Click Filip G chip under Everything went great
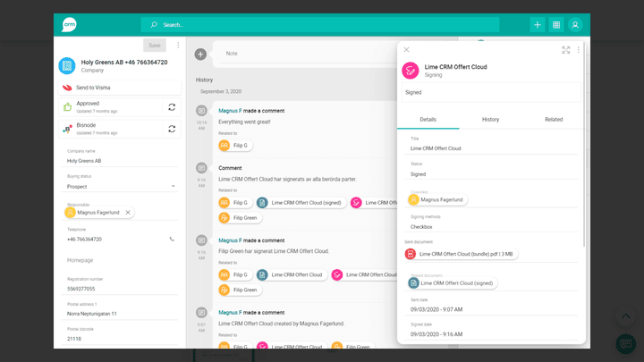Screen dimensions: 644x362 point(235,146)
